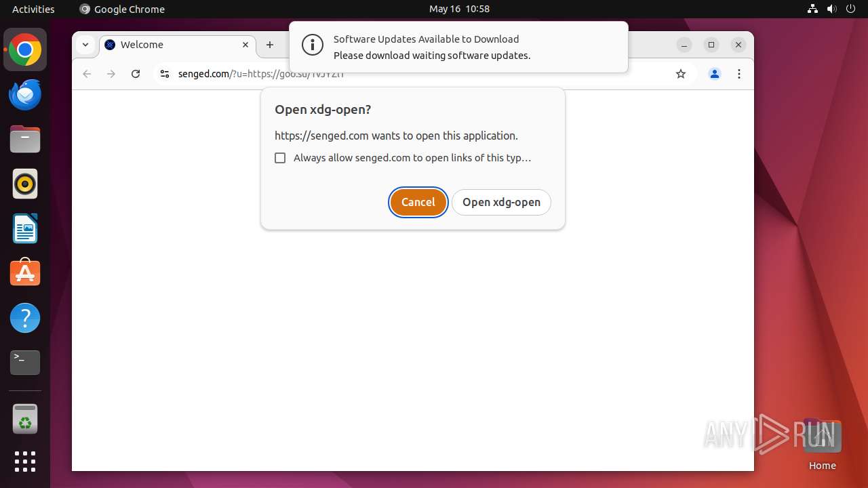The width and height of the screenshot is (868, 488).
Task: Close the Chrome window
Action: [x=738, y=45]
